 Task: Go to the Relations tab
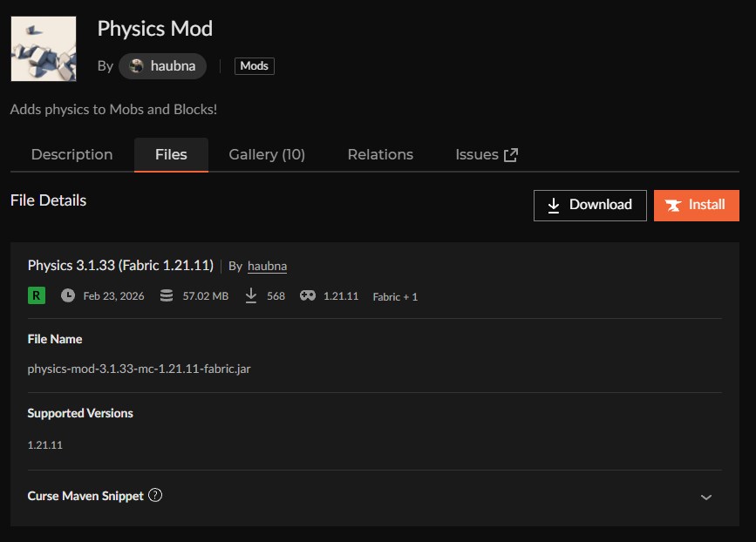(x=380, y=154)
